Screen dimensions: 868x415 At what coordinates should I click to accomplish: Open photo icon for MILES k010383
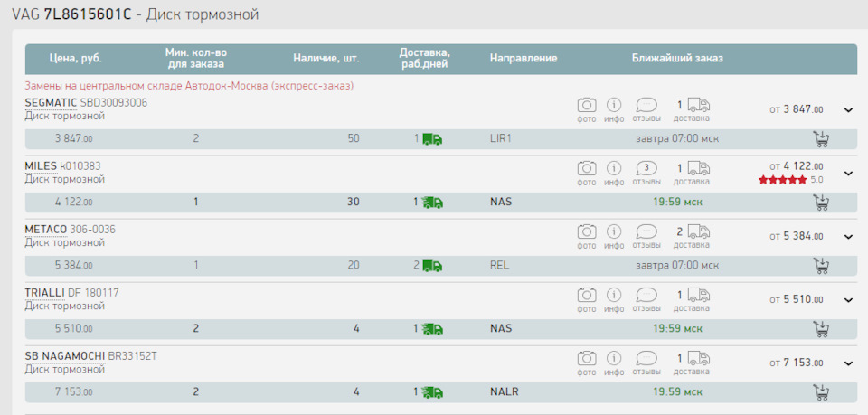587,167
